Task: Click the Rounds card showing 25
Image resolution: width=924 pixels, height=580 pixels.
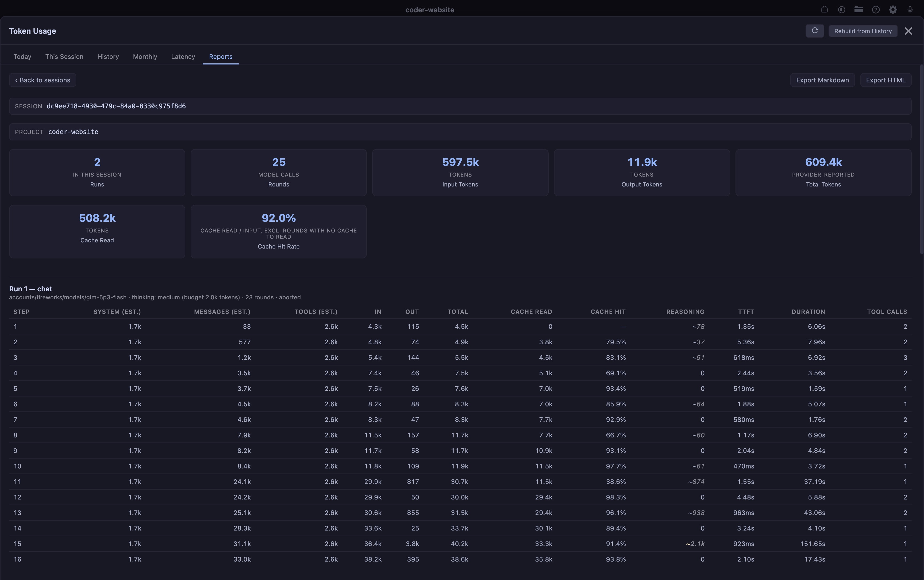Action: click(279, 173)
